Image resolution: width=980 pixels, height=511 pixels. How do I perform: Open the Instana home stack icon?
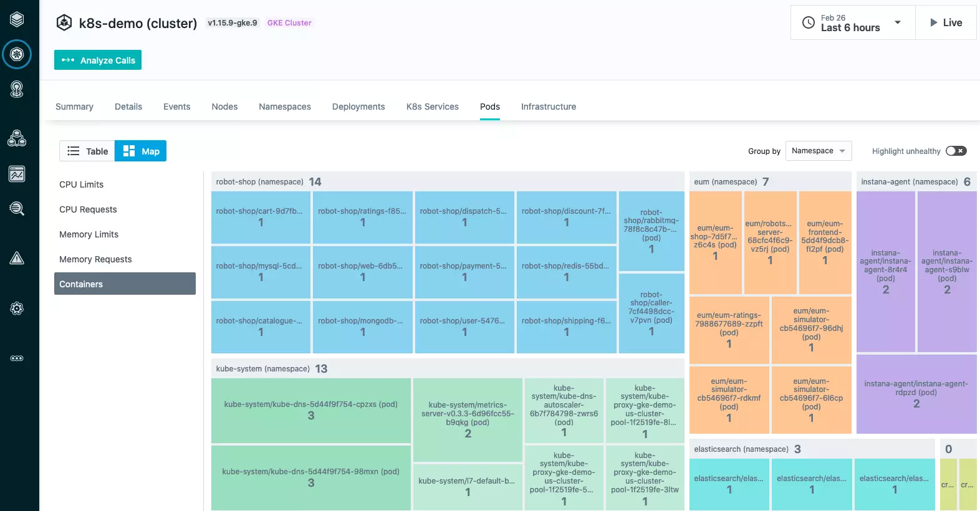(17, 19)
